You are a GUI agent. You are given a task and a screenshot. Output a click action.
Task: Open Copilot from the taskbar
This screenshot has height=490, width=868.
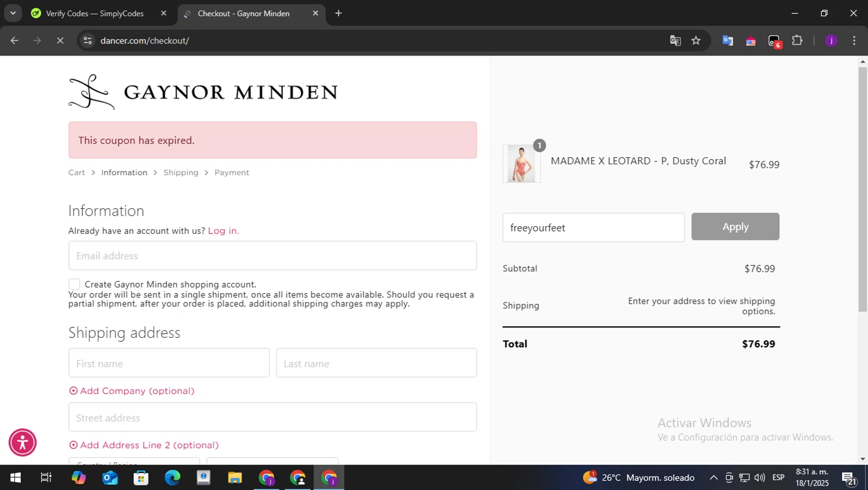[x=79, y=478]
